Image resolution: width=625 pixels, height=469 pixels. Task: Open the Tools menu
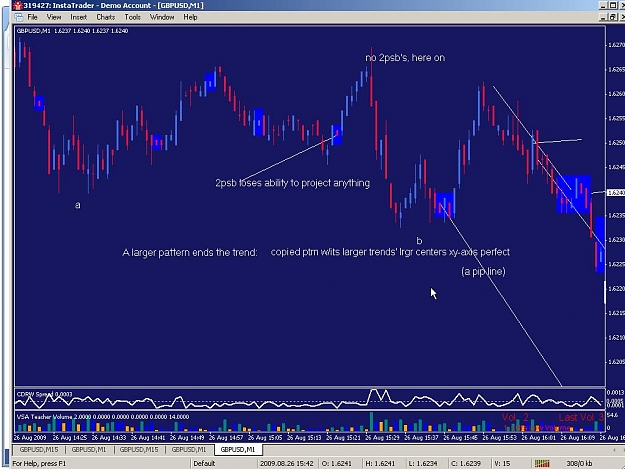tap(132, 17)
